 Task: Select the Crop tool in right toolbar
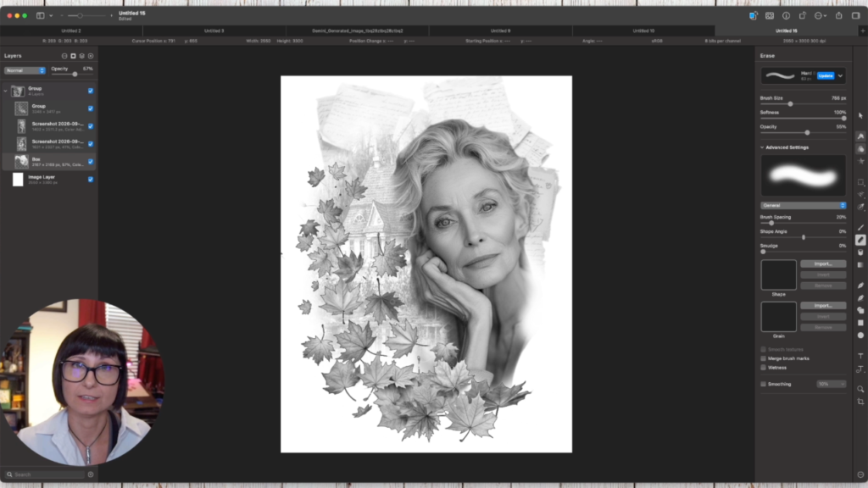(860, 402)
